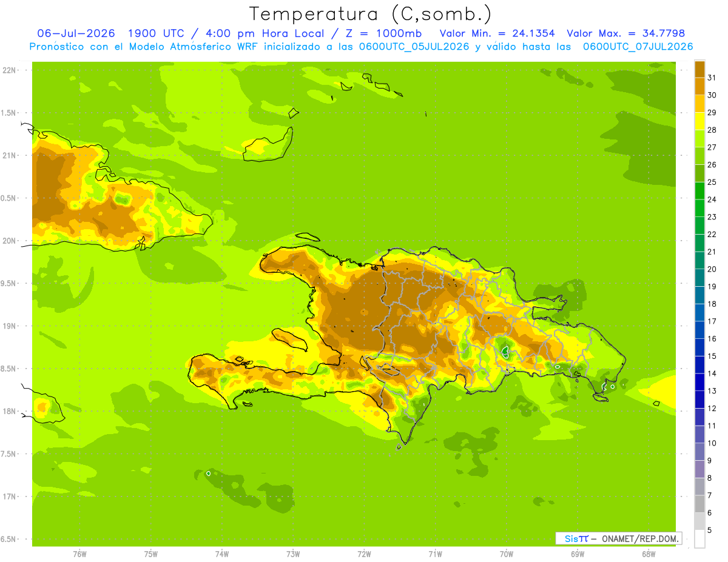
Task: Click colorbar value label "14"
Action: (712, 373)
